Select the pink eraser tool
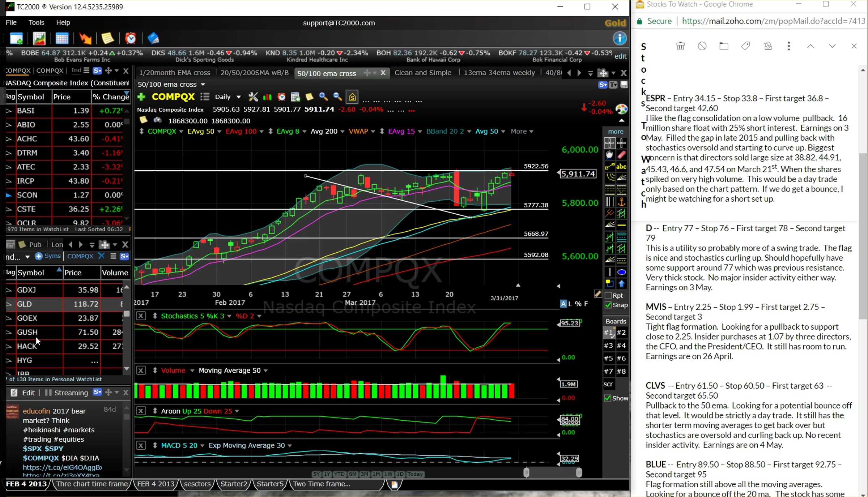 pos(622,155)
